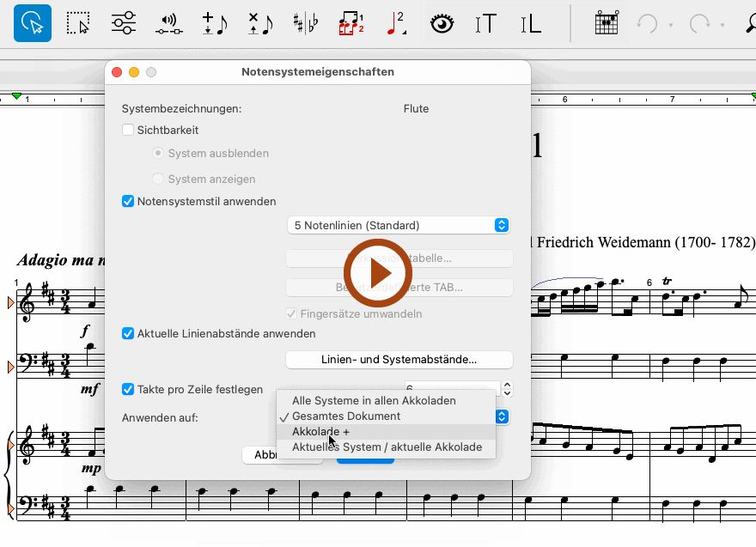Choose Alle Systeme in allen Akkoladen
Image resolution: width=756 pixels, height=547 pixels.
[x=374, y=401]
